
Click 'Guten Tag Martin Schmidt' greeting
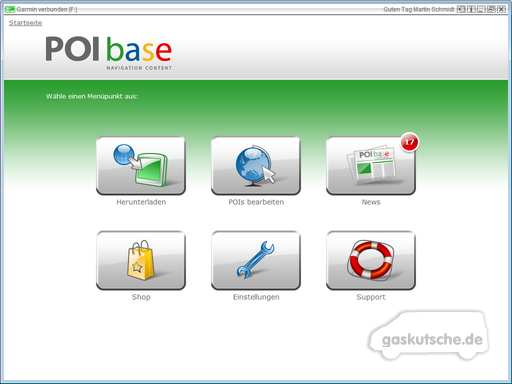[x=419, y=9]
